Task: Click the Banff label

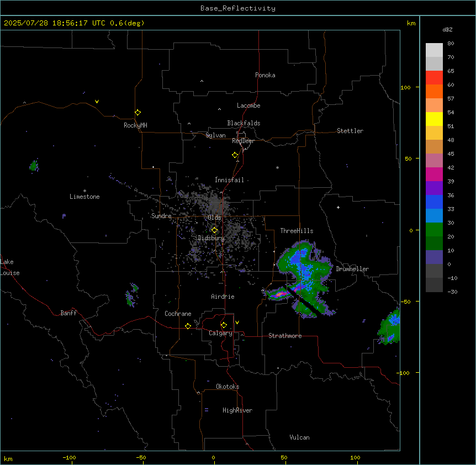Action: [68, 313]
